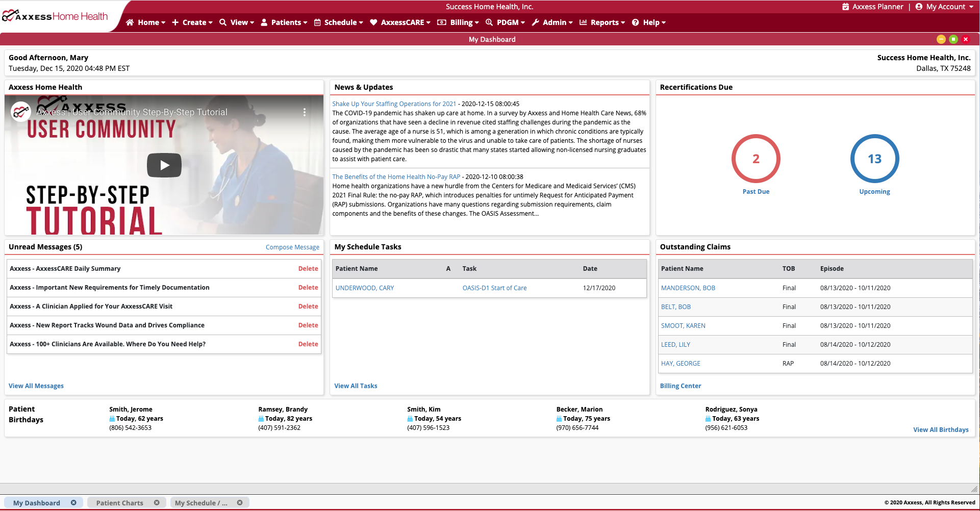The width and height of the screenshot is (980, 511).
Task: Close the My Schedule tab with its X
Action: pyautogui.click(x=240, y=503)
